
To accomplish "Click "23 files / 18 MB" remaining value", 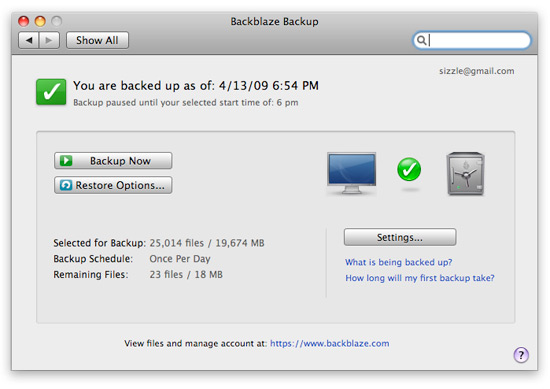I will point(186,275).
